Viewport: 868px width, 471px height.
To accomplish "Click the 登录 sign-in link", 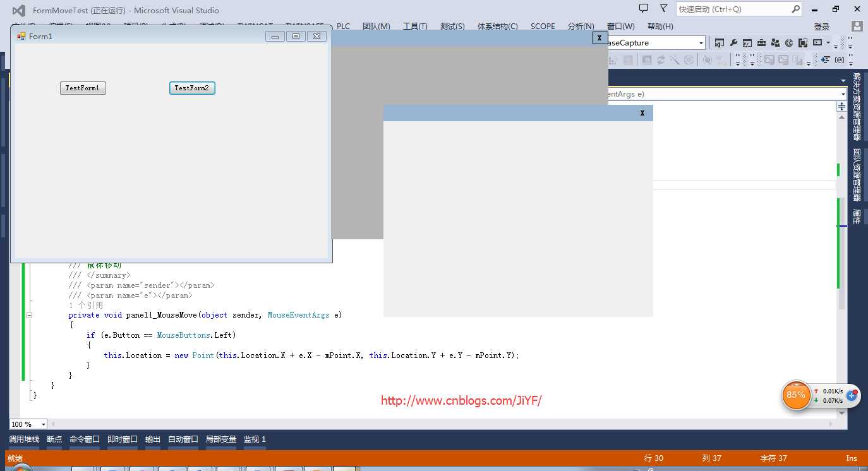I will pyautogui.click(x=821, y=27).
